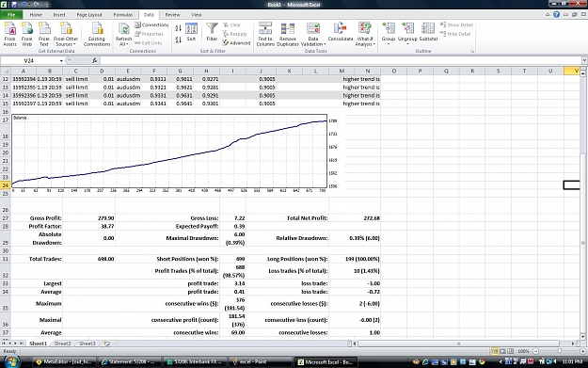Toggle the Filter funnel
Image resolution: width=588 pixels, height=368 pixels.
(x=212, y=32)
